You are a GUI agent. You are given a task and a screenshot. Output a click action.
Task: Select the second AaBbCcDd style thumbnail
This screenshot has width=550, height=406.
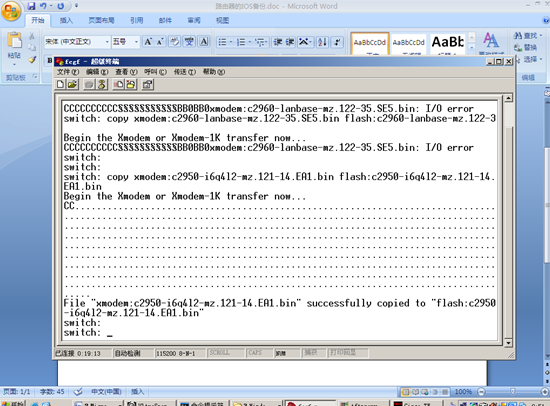409,44
